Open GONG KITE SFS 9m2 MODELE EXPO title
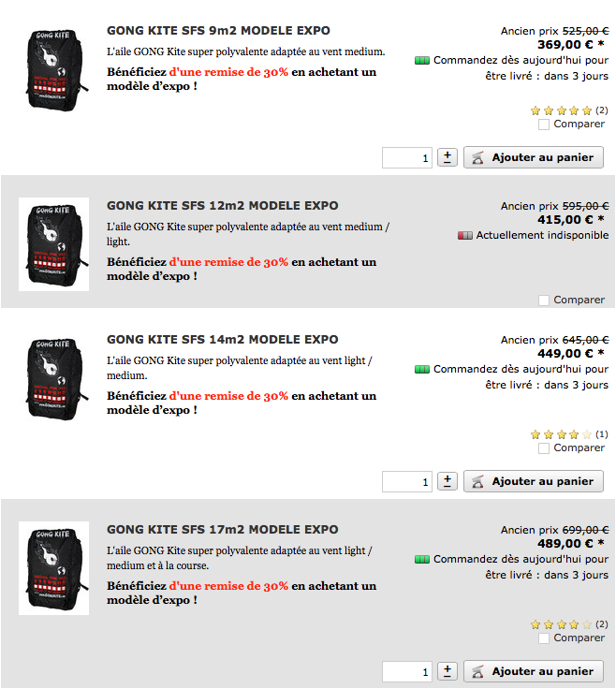This screenshot has height=689, width=616. [218, 31]
